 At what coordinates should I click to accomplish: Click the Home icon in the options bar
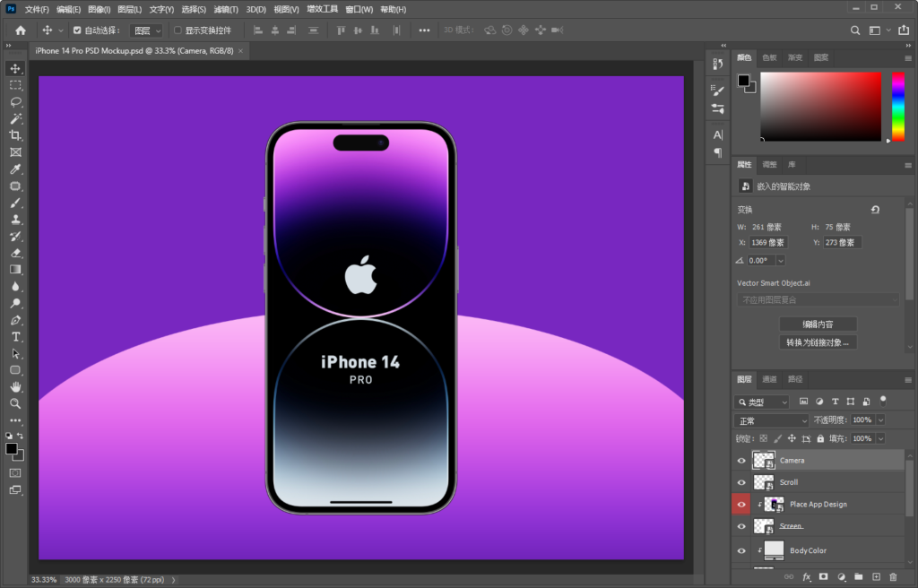tap(21, 30)
